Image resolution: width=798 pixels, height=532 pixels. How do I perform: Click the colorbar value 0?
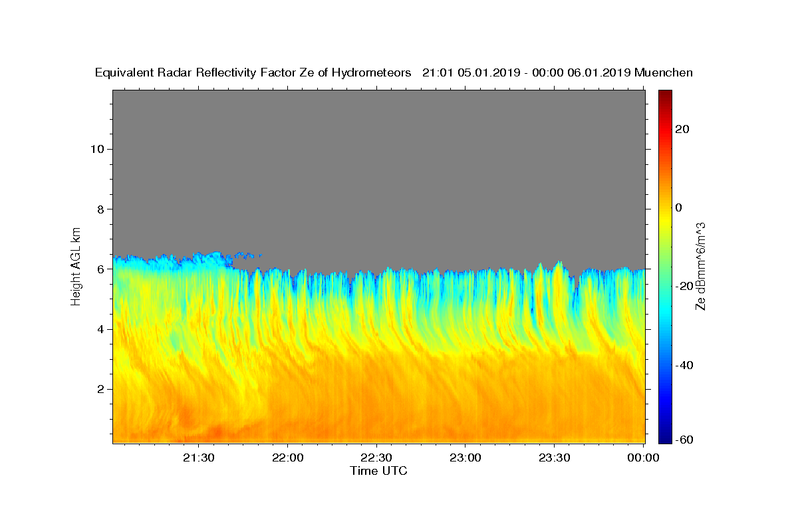679,207
